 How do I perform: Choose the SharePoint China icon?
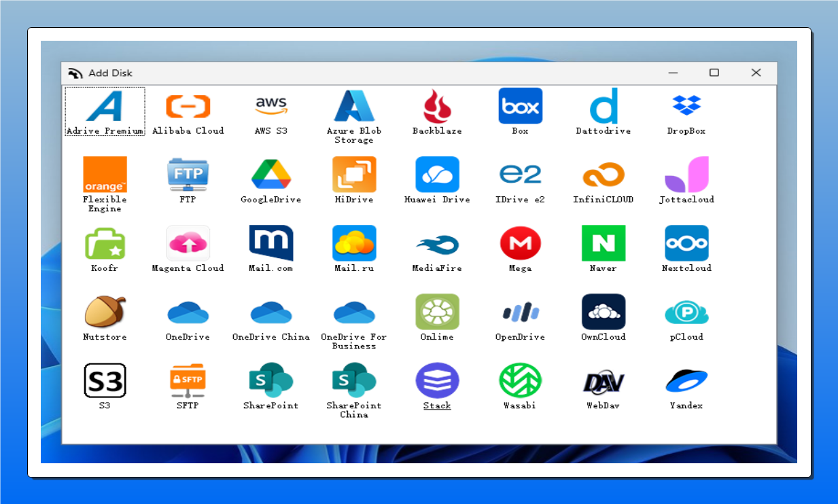[354, 380]
